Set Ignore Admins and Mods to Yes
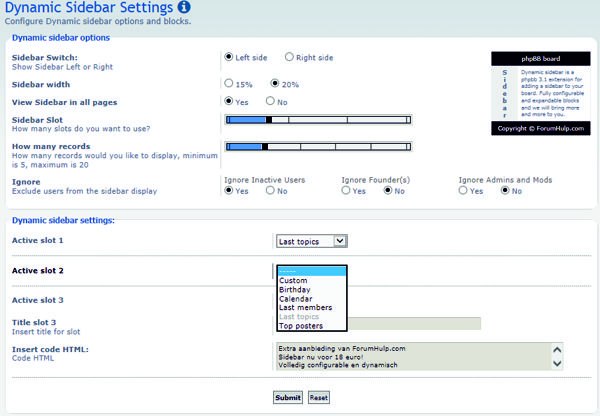Screen dimensions: 600x416 pos(464,190)
